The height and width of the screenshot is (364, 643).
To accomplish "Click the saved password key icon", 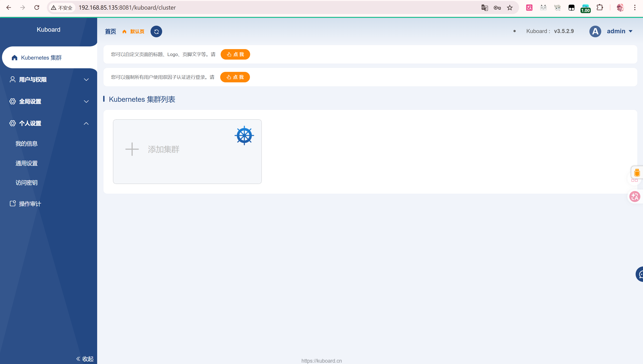I will (x=497, y=8).
